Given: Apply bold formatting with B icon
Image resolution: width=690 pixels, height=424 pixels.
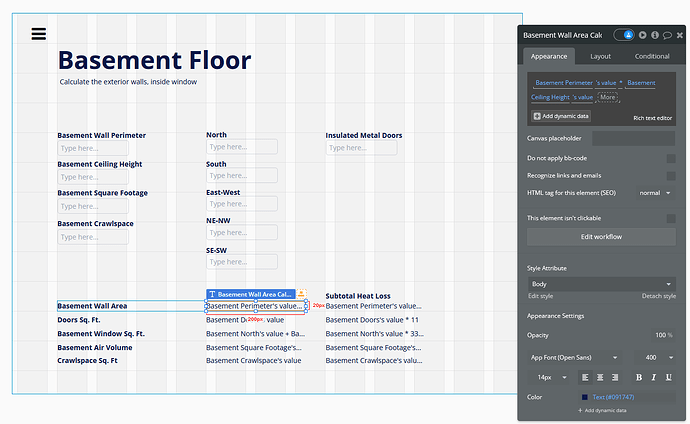Looking at the screenshot, I should 639,377.
